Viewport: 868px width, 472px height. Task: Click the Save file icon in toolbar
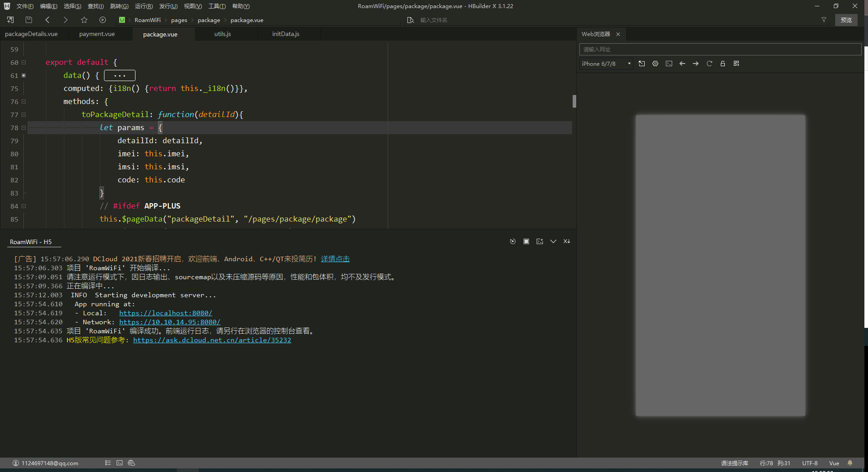[29, 20]
